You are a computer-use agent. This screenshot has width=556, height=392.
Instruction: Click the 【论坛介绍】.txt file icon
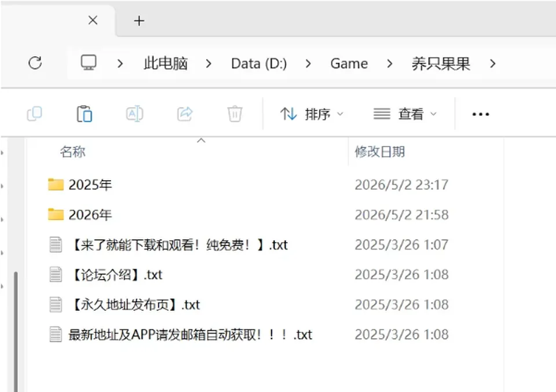click(x=56, y=274)
